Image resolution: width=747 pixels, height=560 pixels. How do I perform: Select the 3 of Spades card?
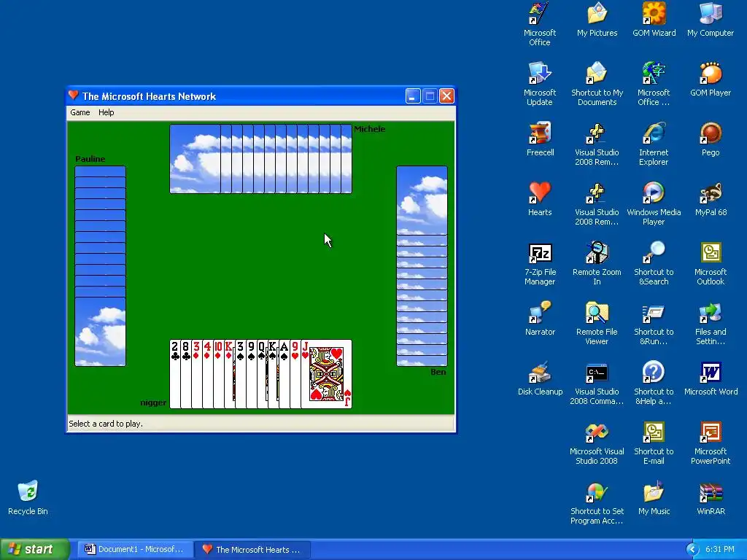pos(241,374)
